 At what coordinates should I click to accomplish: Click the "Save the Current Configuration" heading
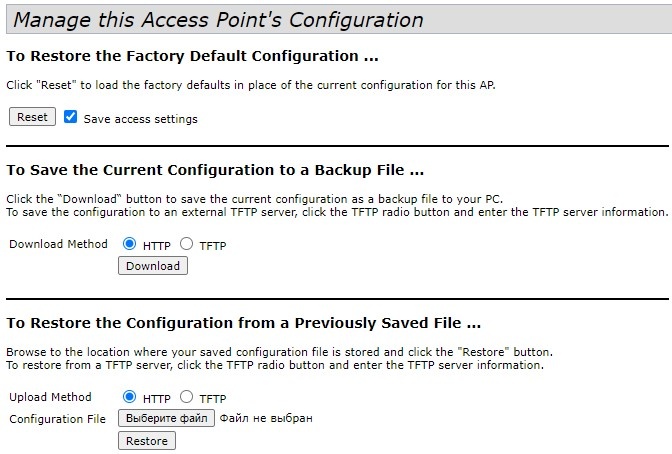[215, 171]
